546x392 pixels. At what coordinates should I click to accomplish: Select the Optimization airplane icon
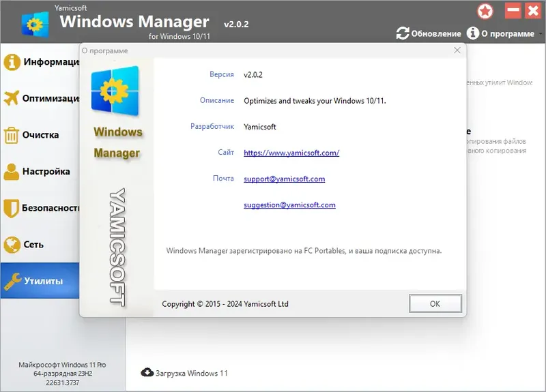(11, 98)
